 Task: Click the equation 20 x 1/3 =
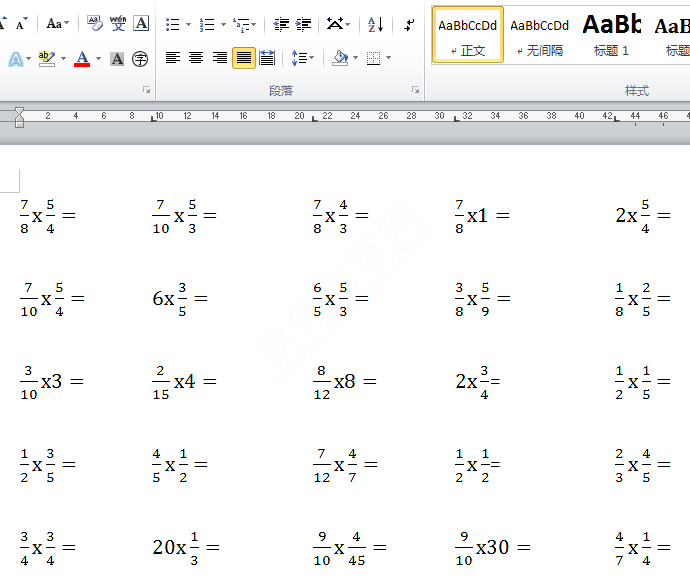(186, 548)
